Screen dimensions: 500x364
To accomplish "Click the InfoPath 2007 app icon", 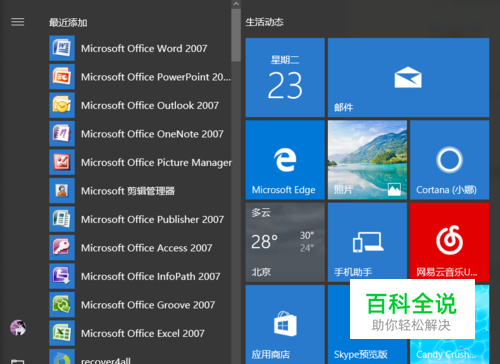I will pyautogui.click(x=62, y=276).
